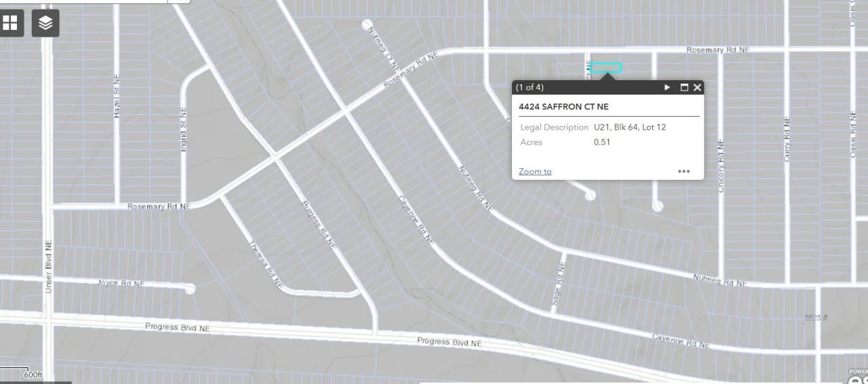Click the 600ft scale bar
Viewport: 868px width, 384px height.
coord(33,375)
